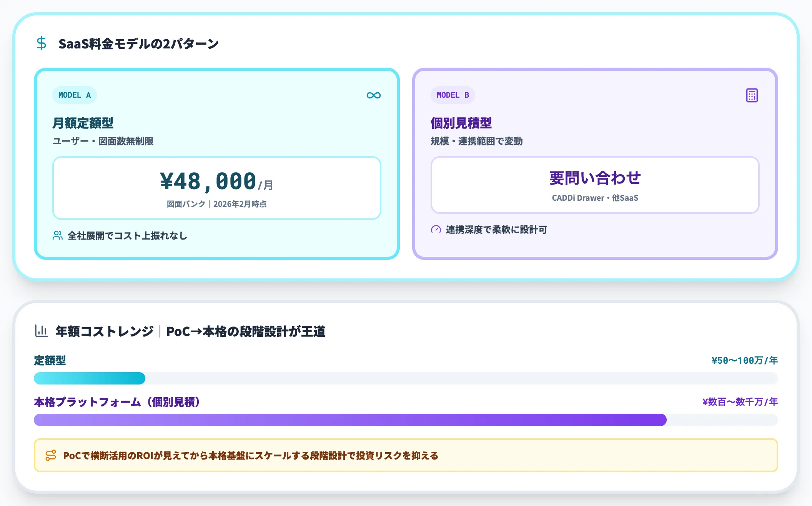Click the dollar sign icon beside the pricing heading
The width and height of the screenshot is (812, 506).
42,43
